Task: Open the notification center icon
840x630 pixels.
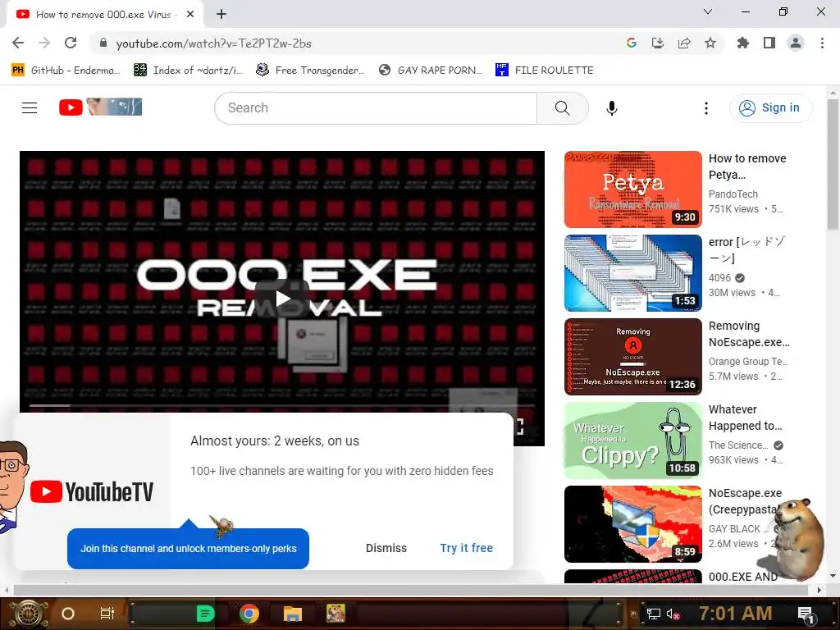Action: [806, 614]
